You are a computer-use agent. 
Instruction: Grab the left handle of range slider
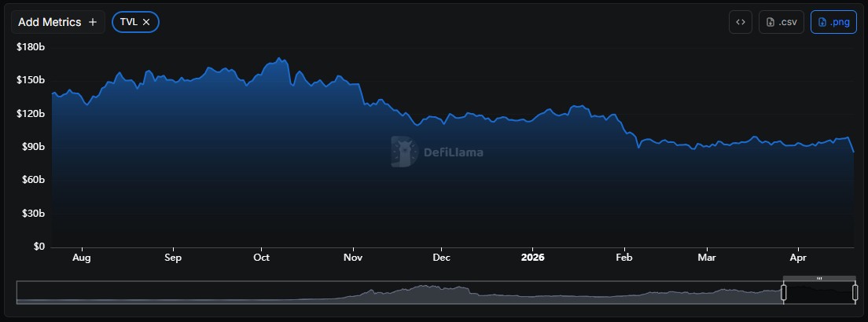tap(783, 292)
